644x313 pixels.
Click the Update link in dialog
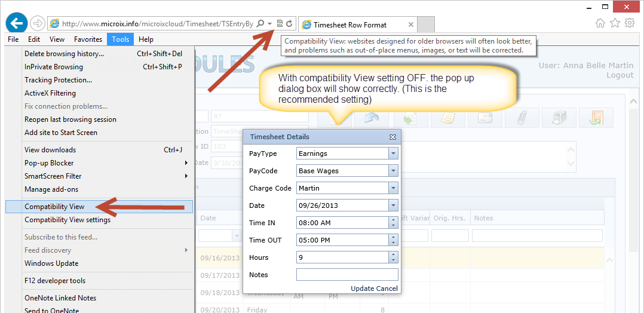point(362,289)
